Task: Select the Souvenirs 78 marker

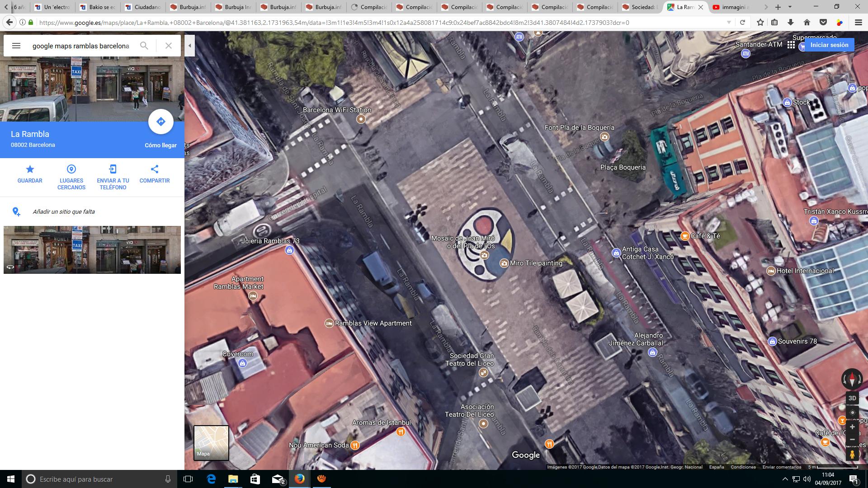Action: [x=773, y=341]
